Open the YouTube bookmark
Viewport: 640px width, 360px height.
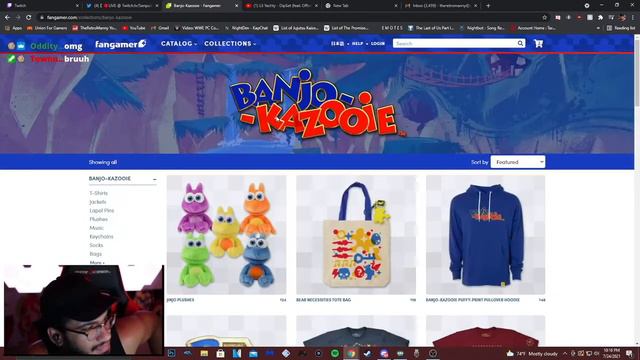coord(134,28)
